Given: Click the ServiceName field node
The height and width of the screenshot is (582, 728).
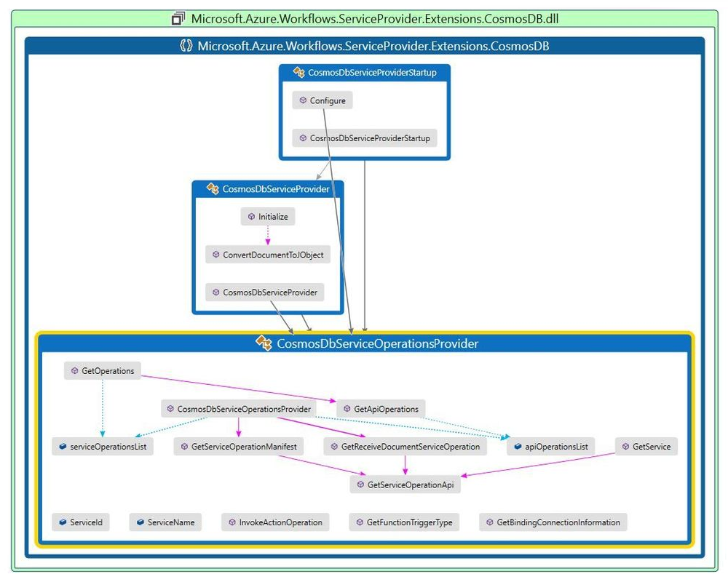Looking at the screenshot, I should point(164,522).
